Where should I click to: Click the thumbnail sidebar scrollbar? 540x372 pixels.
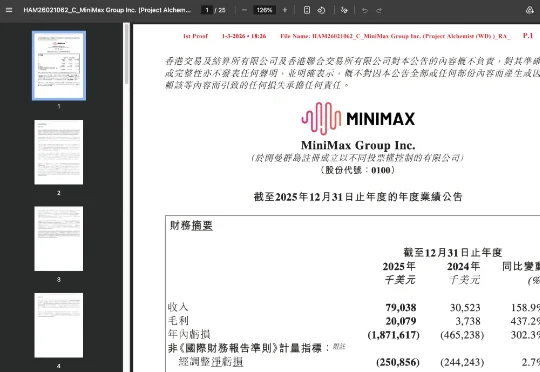click(x=126, y=54)
